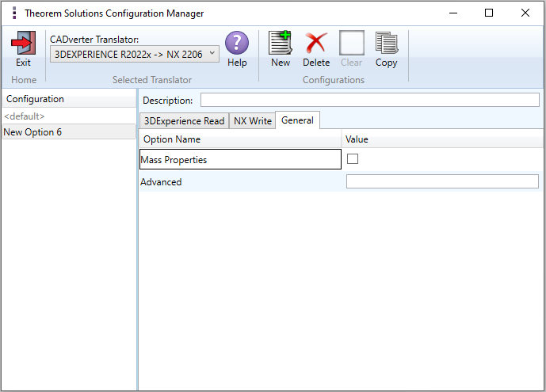Maximize the Configuration Manager window
This screenshot has width=546, height=392.
tap(489, 13)
